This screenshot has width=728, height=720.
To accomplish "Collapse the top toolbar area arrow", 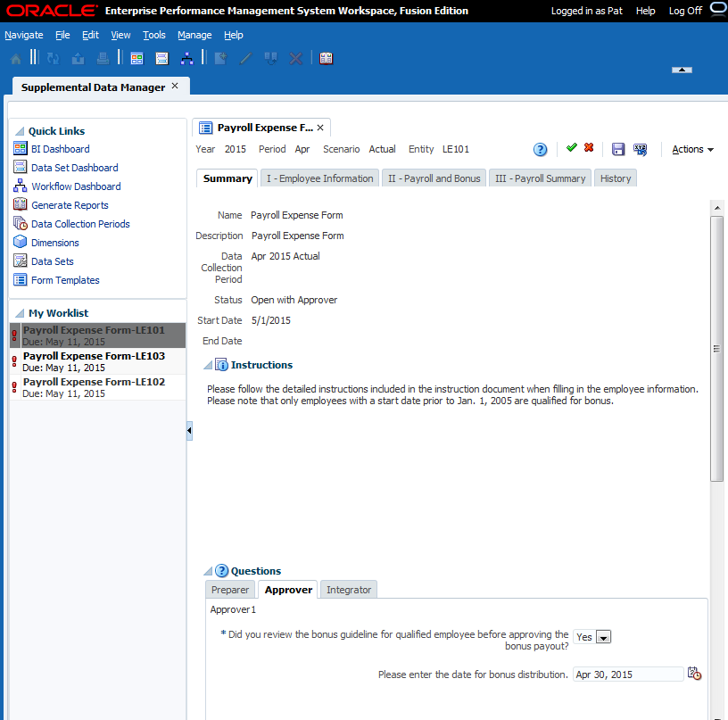I will (x=682, y=70).
